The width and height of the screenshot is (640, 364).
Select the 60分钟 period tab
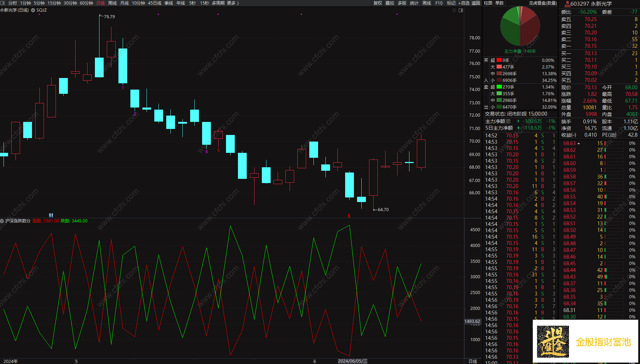coord(86,3)
